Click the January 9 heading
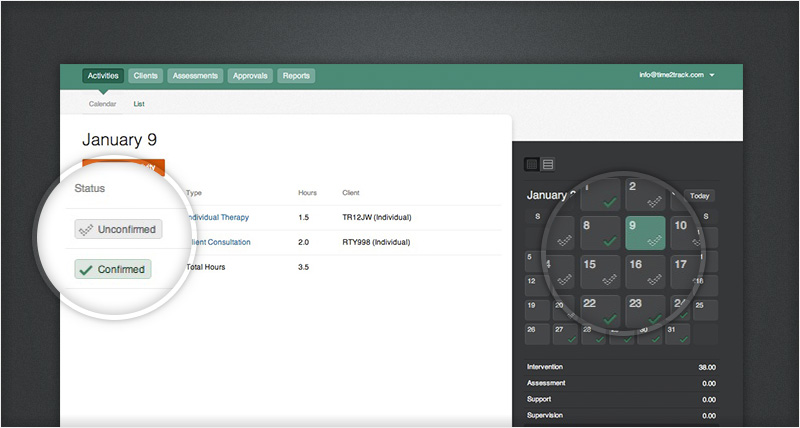This screenshot has height=428, width=800. pyautogui.click(x=119, y=140)
